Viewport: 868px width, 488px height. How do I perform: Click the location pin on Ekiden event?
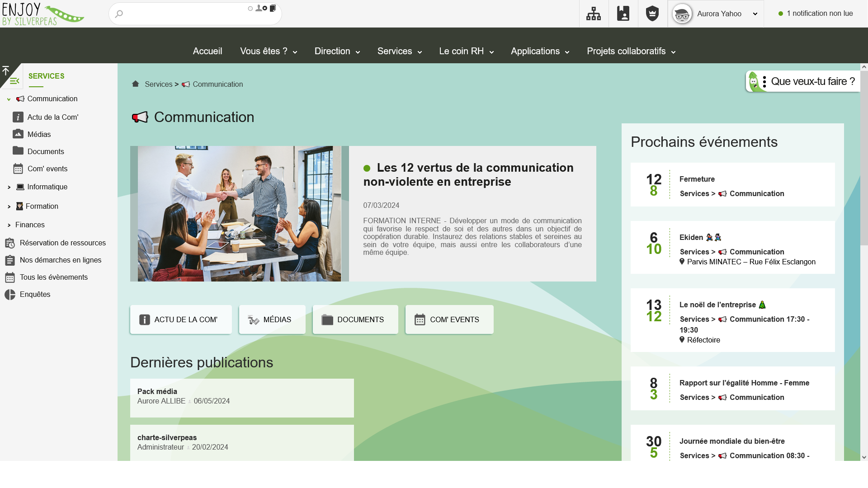coord(682,262)
